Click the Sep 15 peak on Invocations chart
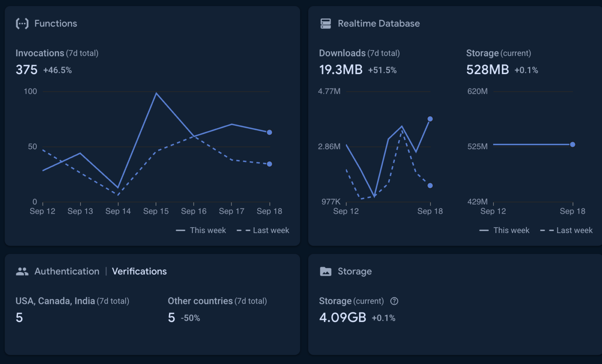 click(156, 93)
